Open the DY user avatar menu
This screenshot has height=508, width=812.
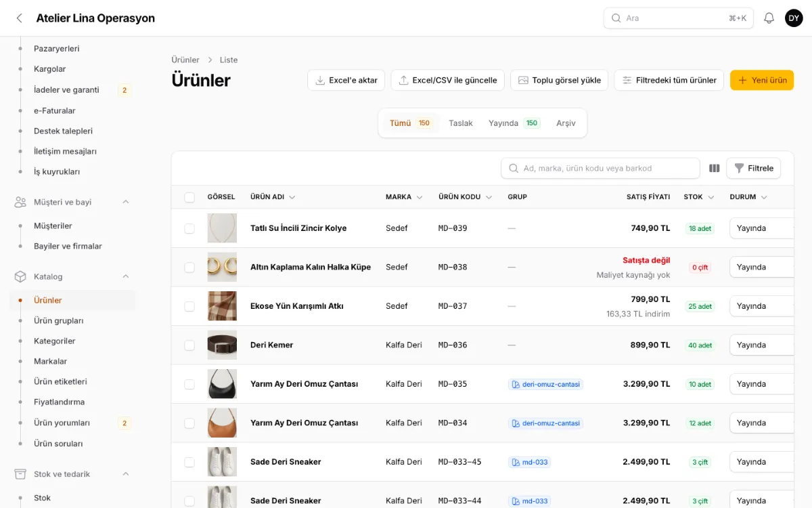(794, 18)
